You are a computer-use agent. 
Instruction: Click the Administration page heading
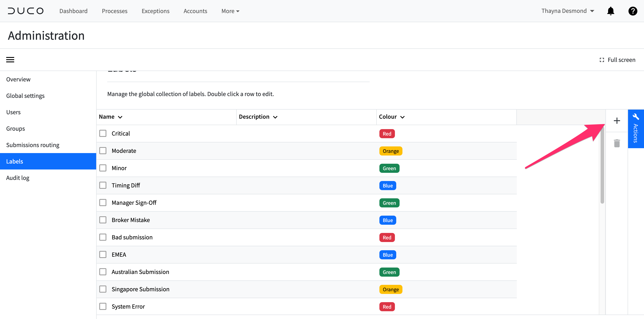click(x=46, y=35)
